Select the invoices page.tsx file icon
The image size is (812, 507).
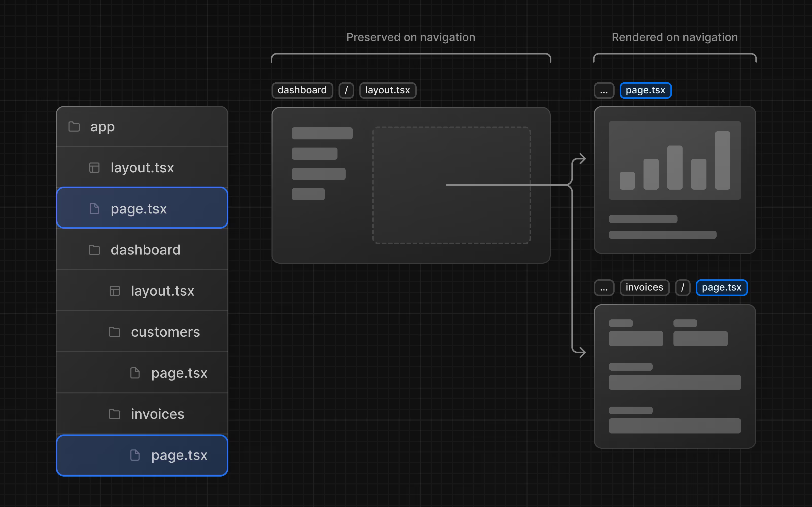(134, 455)
